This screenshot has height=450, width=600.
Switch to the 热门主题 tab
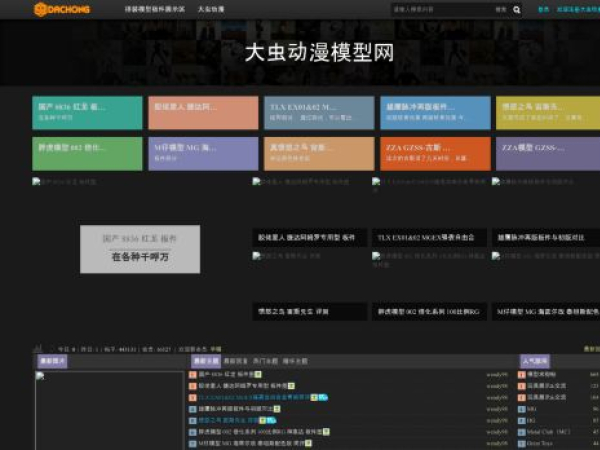tap(266, 360)
